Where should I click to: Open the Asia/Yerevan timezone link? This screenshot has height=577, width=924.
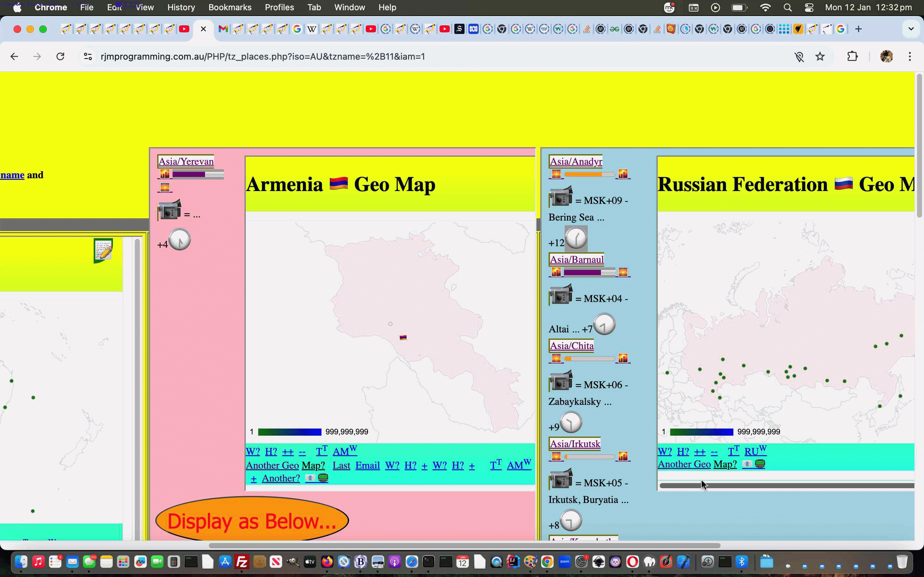pyautogui.click(x=186, y=162)
